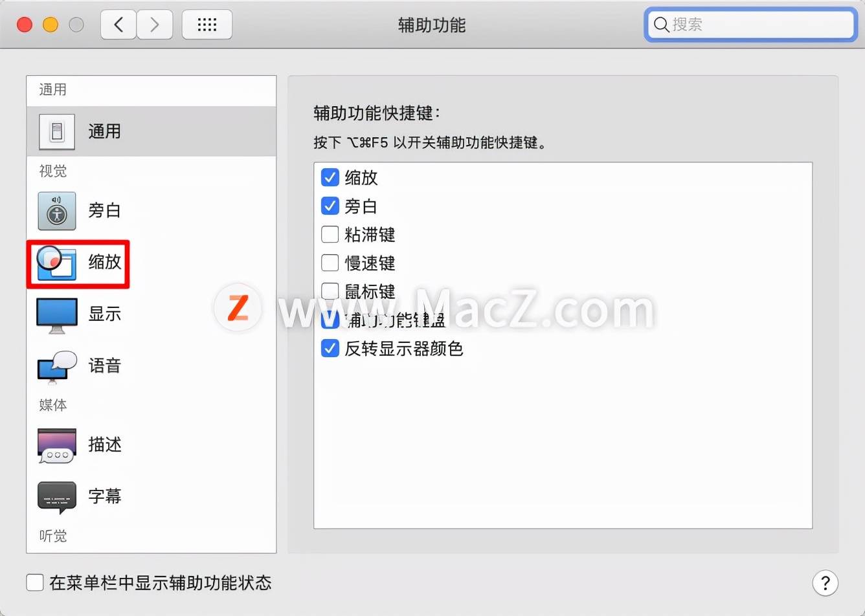Uncheck the 缩放 shortcut checkbox

(x=330, y=177)
